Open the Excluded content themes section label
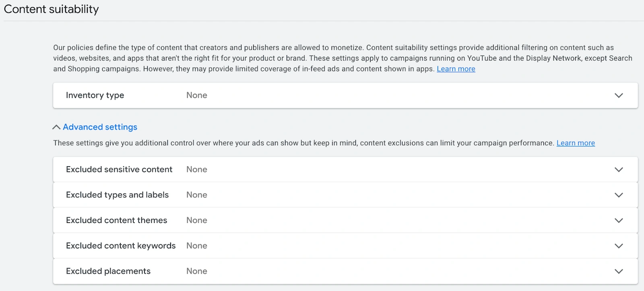Image resolution: width=644 pixels, height=291 pixels. 116,220
